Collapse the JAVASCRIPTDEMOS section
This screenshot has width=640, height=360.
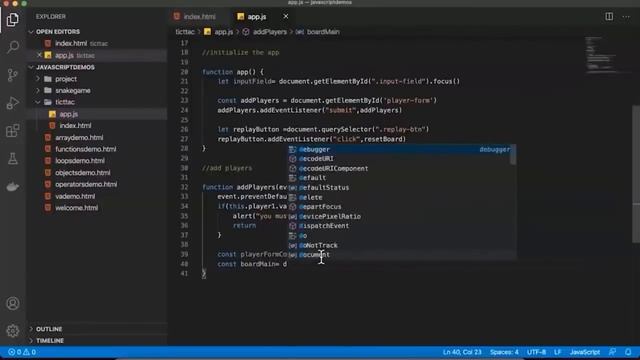[65, 67]
